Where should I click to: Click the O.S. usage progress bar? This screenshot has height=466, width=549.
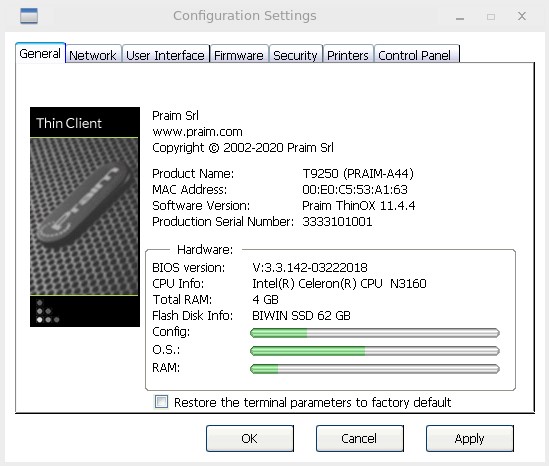[375, 350]
